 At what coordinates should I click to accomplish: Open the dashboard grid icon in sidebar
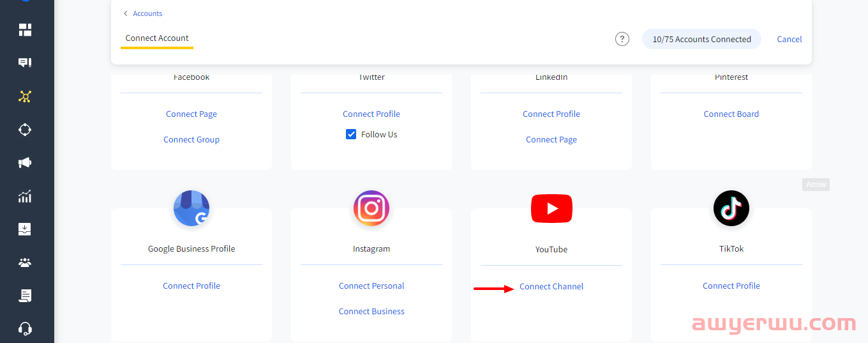click(x=25, y=29)
